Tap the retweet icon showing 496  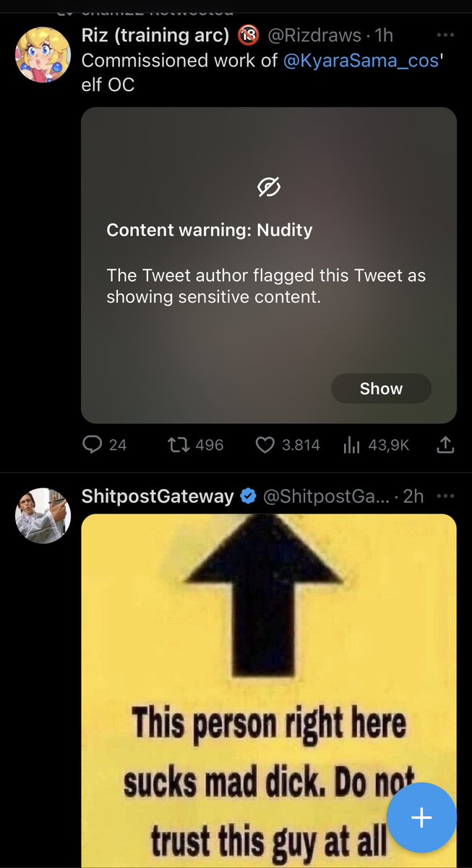[177, 444]
